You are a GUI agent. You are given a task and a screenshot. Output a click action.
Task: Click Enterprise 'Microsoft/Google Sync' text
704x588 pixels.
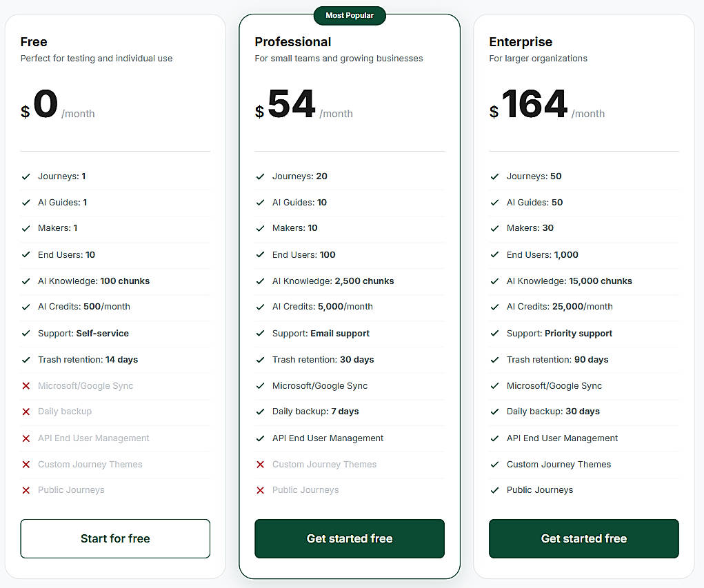(554, 385)
